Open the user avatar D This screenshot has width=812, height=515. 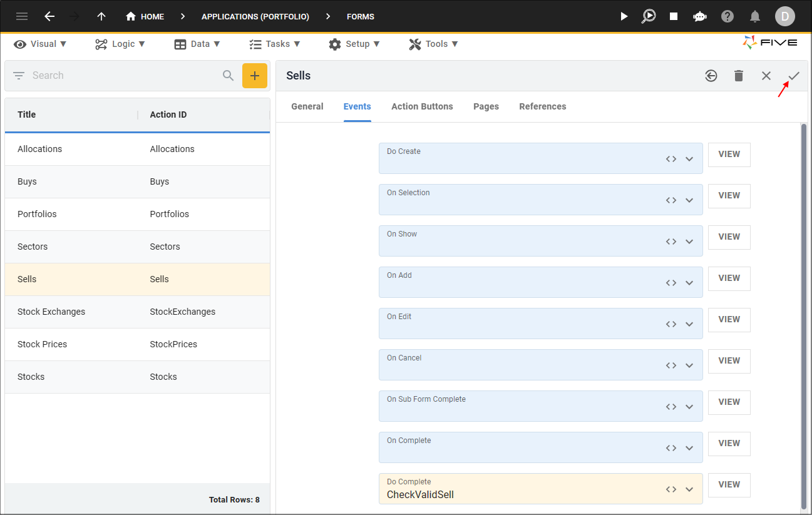[x=784, y=16]
